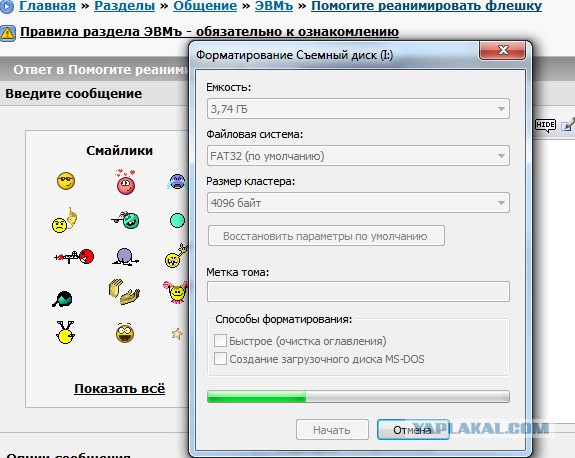Choose the yellow smiley showing middle finger
Screen dimensions: 575x458
65,220
